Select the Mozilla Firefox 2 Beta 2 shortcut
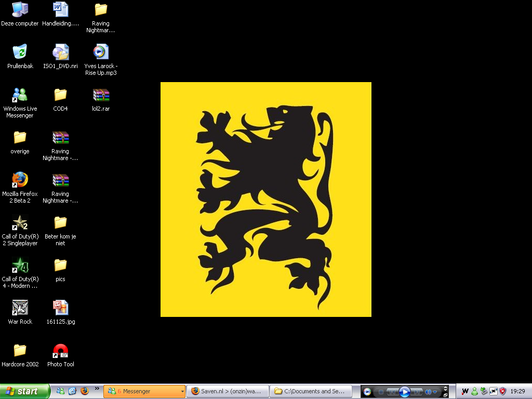The image size is (532, 399). pyautogui.click(x=20, y=188)
